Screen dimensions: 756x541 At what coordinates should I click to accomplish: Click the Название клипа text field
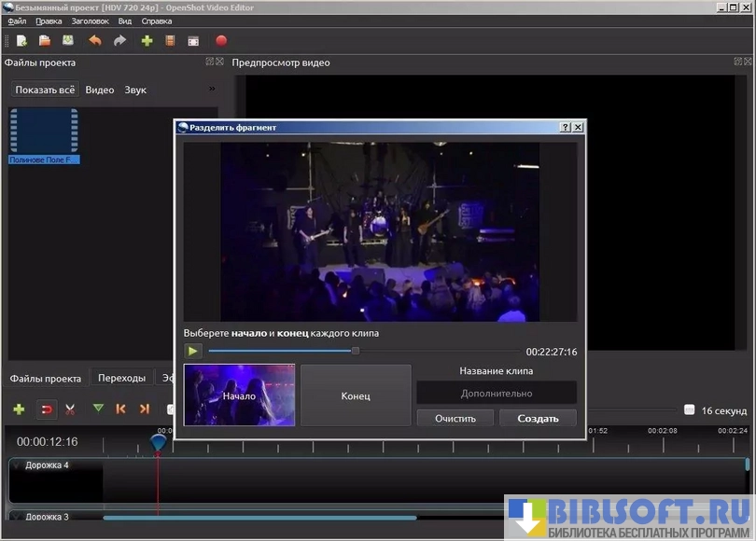tap(496, 393)
